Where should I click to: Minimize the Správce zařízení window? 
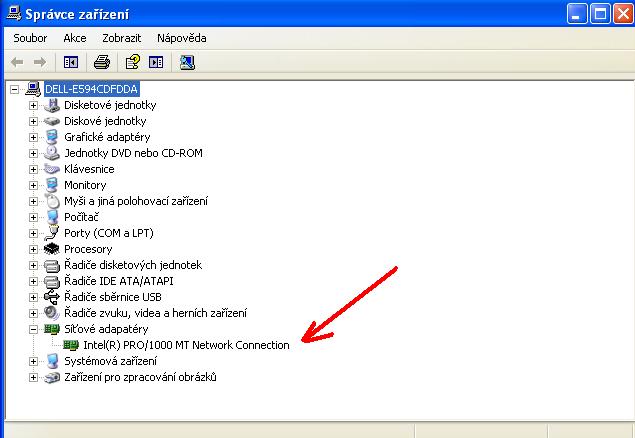[x=577, y=15]
